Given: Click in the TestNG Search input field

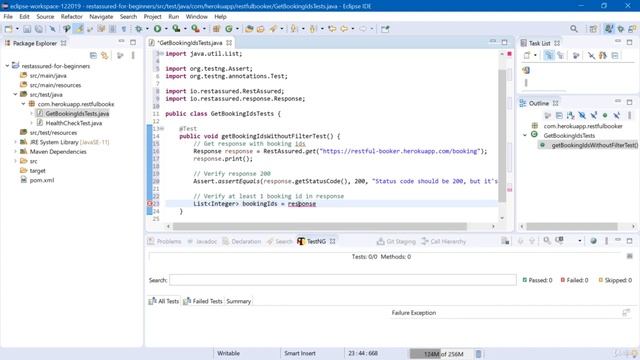Looking at the screenshot, I should [343, 280].
